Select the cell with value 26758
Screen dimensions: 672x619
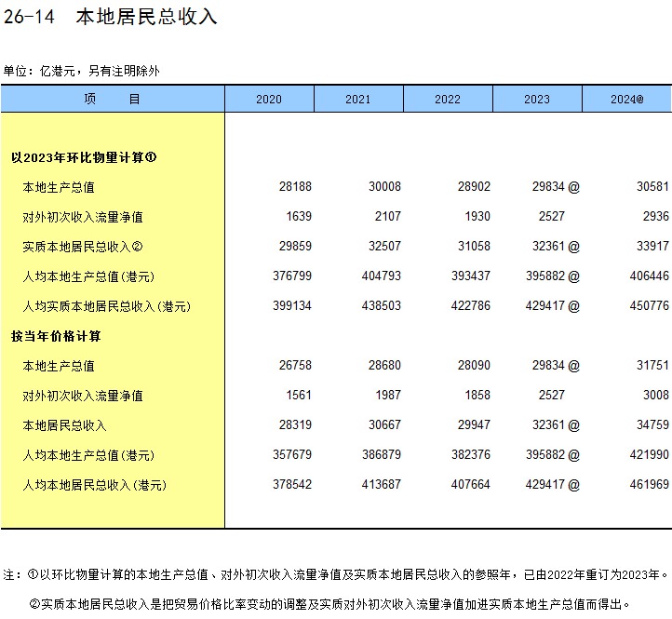point(295,366)
